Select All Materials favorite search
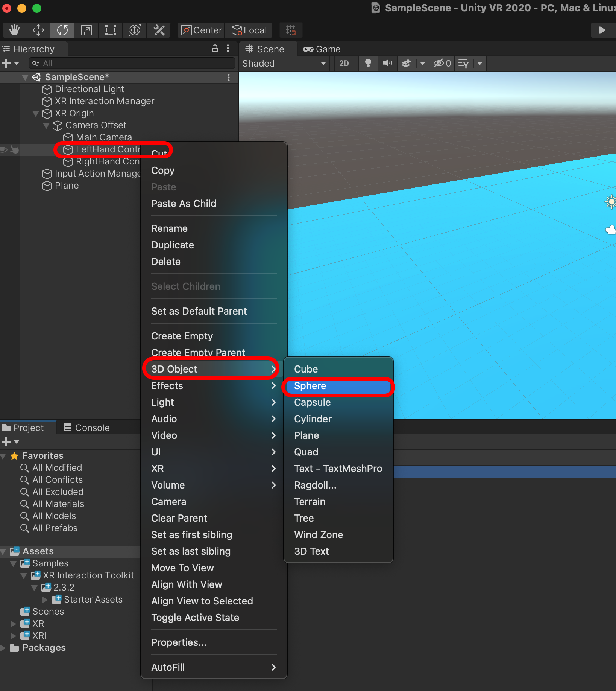Image resolution: width=616 pixels, height=691 pixels. [52, 504]
